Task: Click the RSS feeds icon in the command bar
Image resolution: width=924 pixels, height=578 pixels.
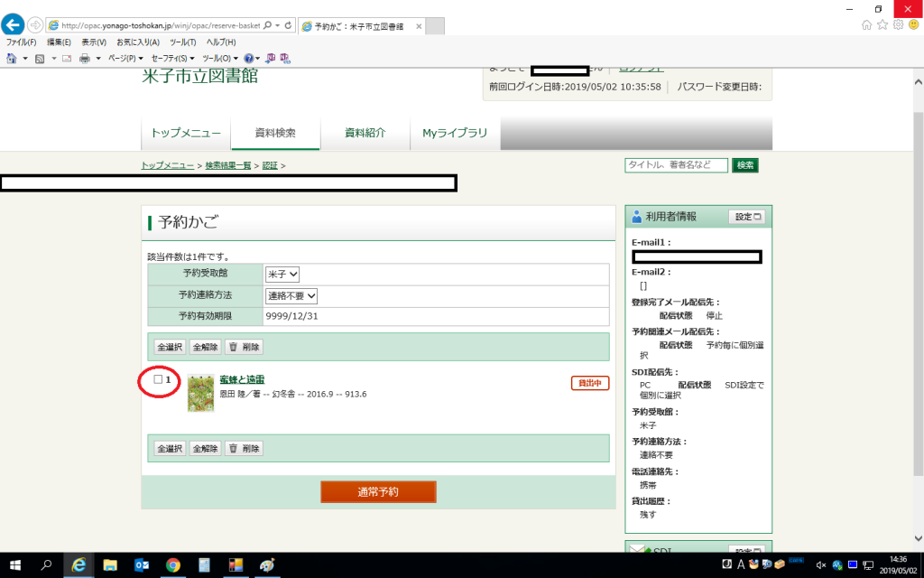Action: click(40, 59)
